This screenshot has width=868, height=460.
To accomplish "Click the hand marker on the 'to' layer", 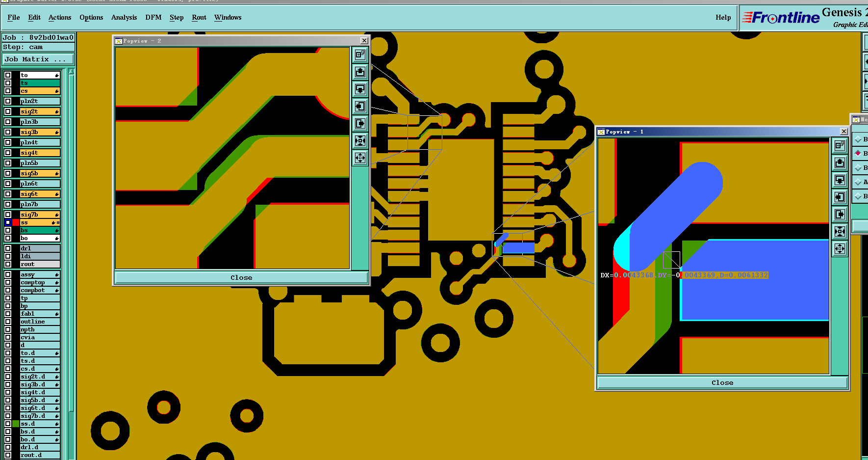I will (57, 75).
